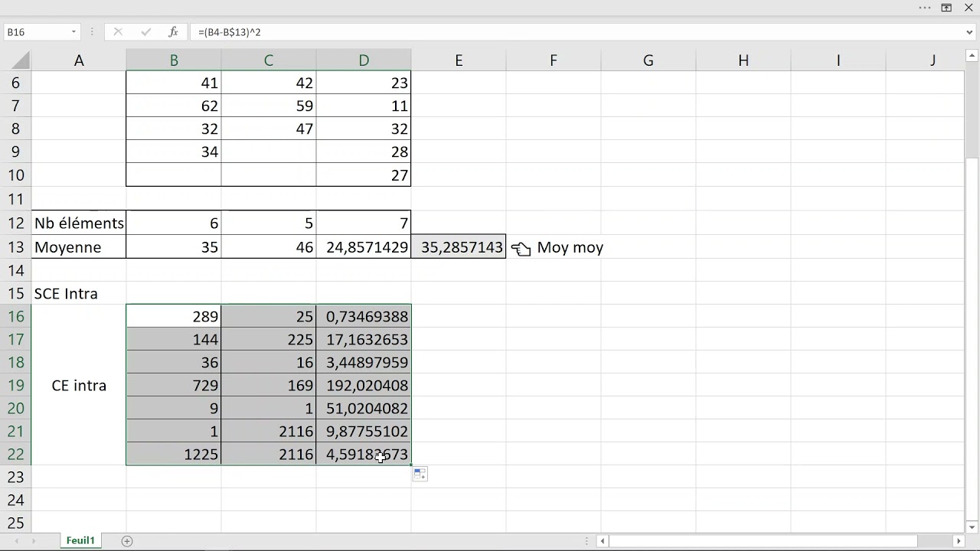Select column H header
Screen dimensions: 980x551
[x=743, y=60]
